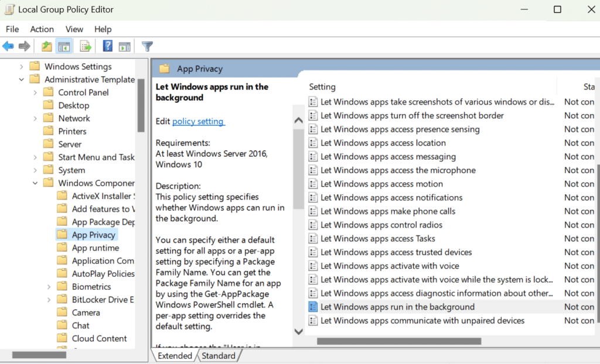Image resolution: width=600 pixels, height=364 pixels.
Task: Expand the Biometrics tree node
Action: pos(49,287)
